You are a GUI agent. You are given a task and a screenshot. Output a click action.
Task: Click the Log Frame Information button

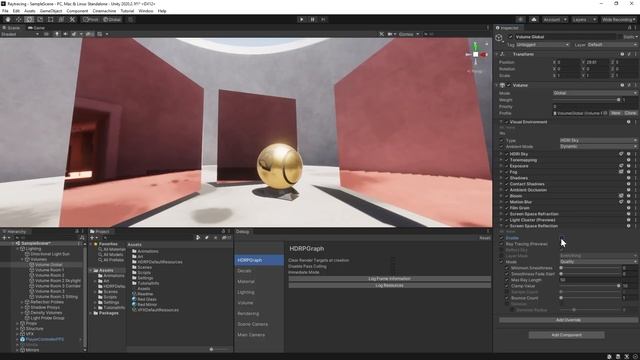point(389,279)
